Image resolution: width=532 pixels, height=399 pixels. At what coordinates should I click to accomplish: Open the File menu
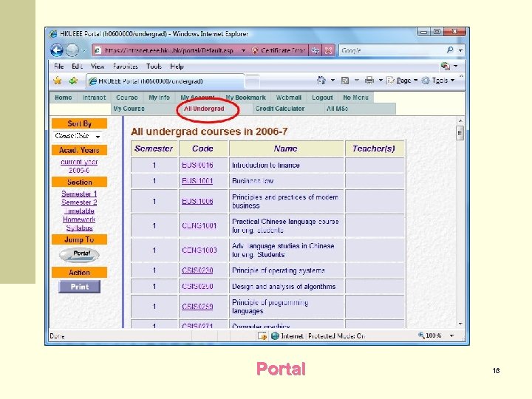pos(58,66)
